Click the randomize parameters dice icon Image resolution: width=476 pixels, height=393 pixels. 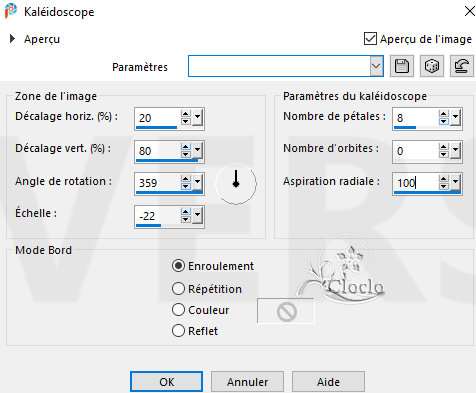click(x=432, y=66)
